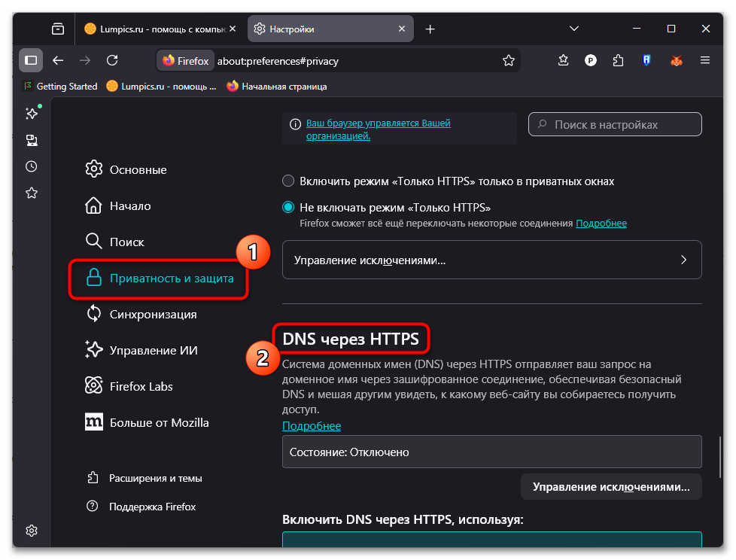736x560 pixels.
Task: Switch to the Настройки tab
Action: [330, 29]
